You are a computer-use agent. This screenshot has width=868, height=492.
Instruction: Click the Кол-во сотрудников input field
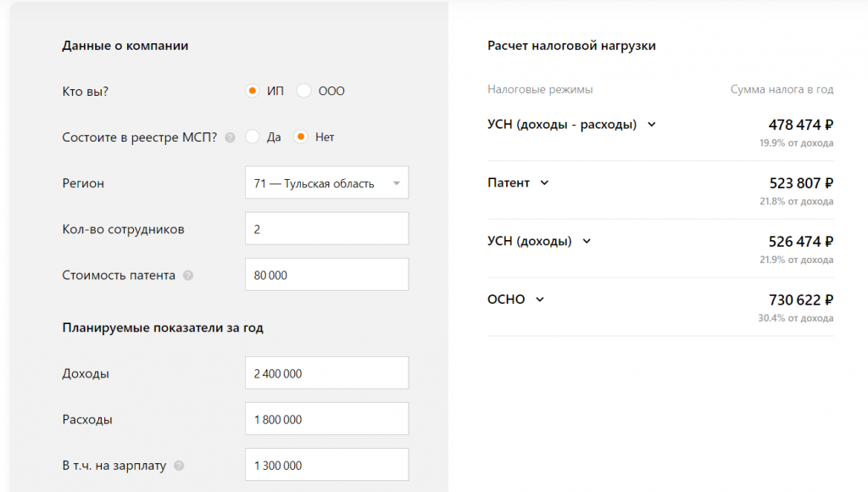click(326, 229)
